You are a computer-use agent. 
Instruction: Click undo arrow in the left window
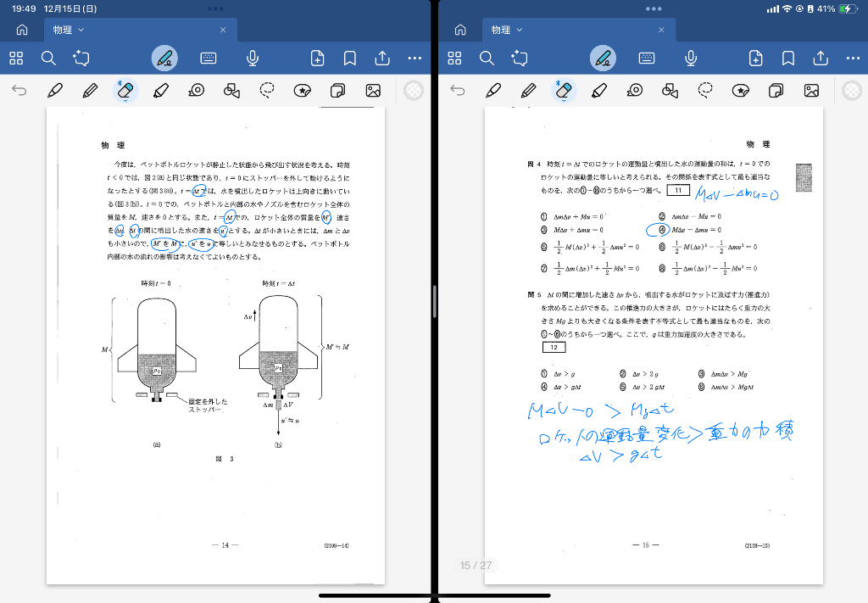point(19,91)
